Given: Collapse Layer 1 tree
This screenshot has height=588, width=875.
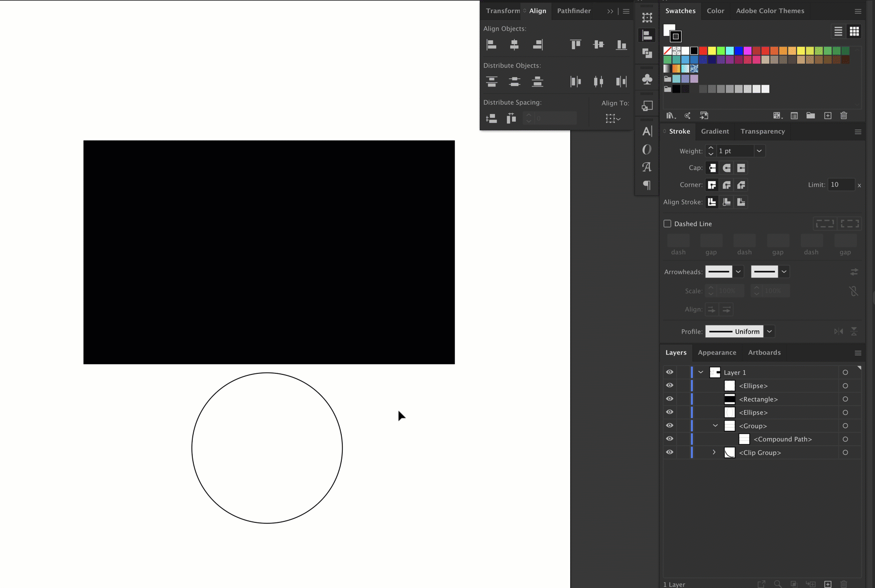Looking at the screenshot, I should [x=701, y=372].
